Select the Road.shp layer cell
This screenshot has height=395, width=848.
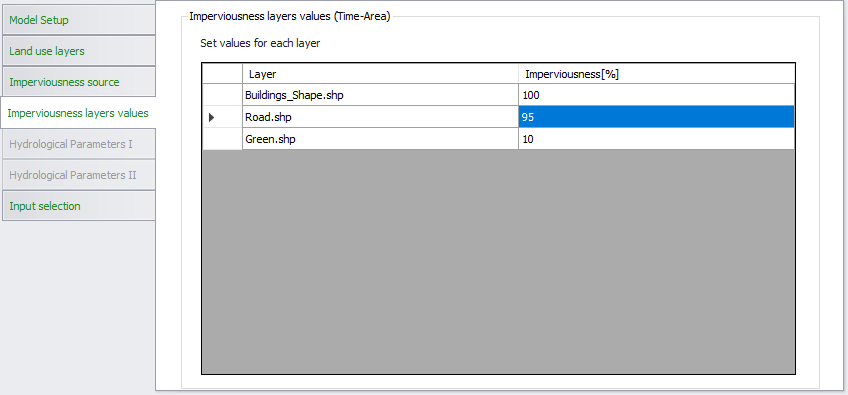[x=380, y=117]
